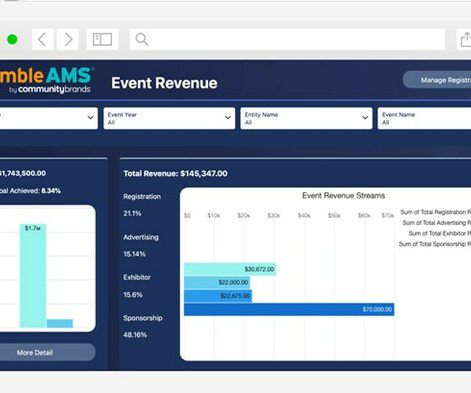This screenshot has height=393, width=471.
Task: Click the magnifier icon in address bar
Action: (x=142, y=39)
